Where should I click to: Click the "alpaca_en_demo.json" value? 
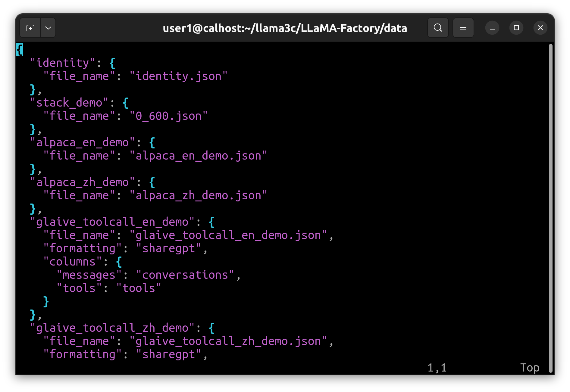click(198, 156)
